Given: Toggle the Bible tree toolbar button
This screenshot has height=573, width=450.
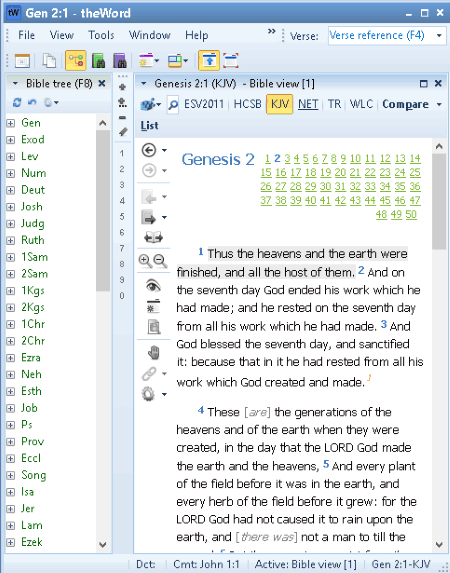Looking at the screenshot, I should point(76,60).
